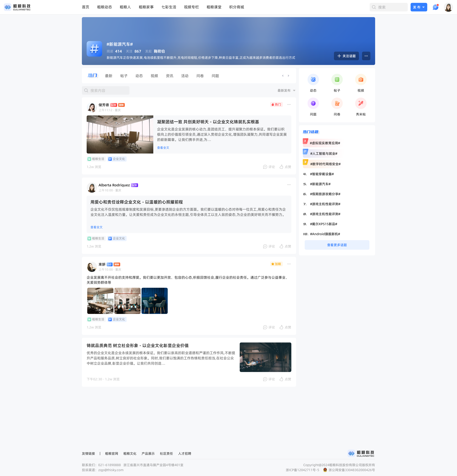
Task: Like the 束妍 post with 点赞
Action: (285, 327)
